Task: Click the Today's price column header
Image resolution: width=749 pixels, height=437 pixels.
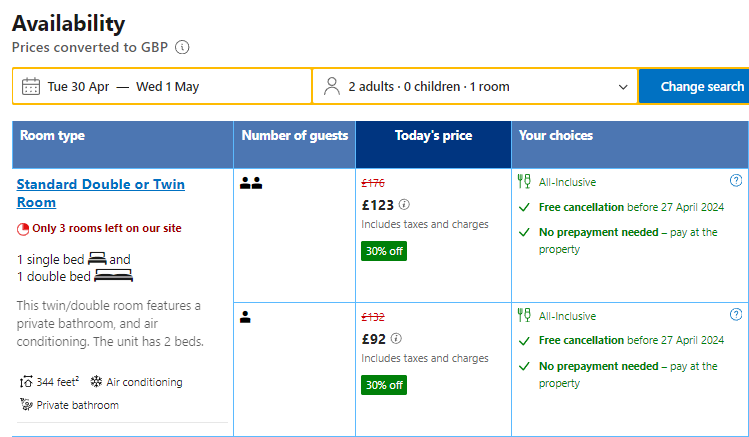Action: (x=433, y=136)
